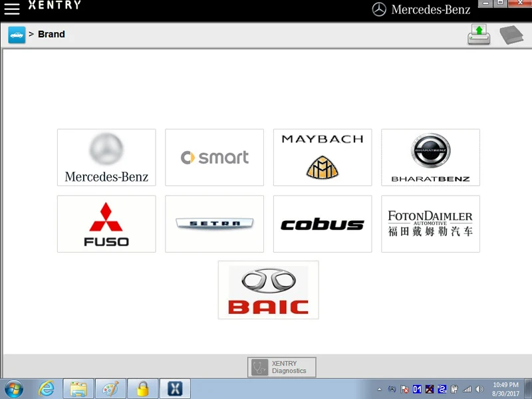The width and height of the screenshot is (532, 399).
Task: Click the Show Desktop strip on the taskbar
Action: point(529,389)
